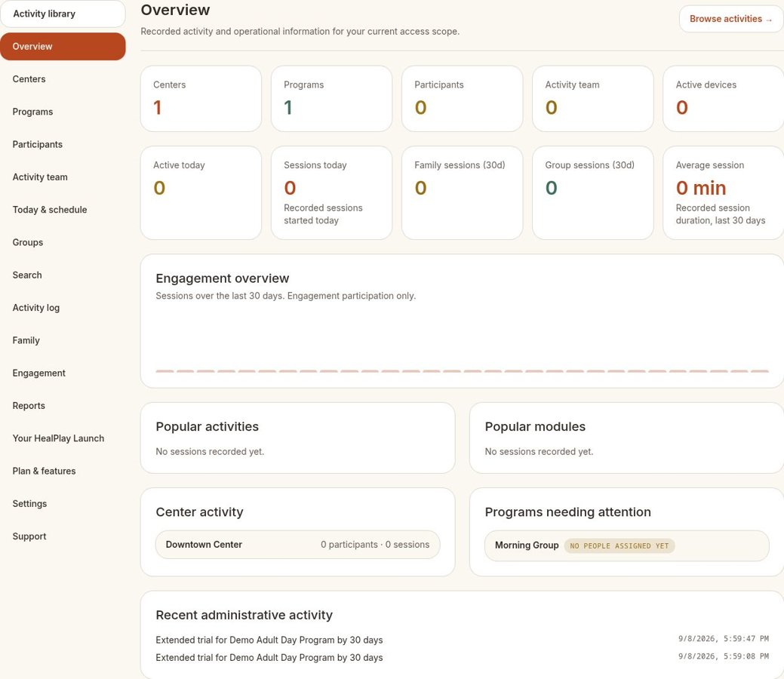Click the Engagement overview heading
This screenshot has height=679, width=784.
[x=223, y=278]
